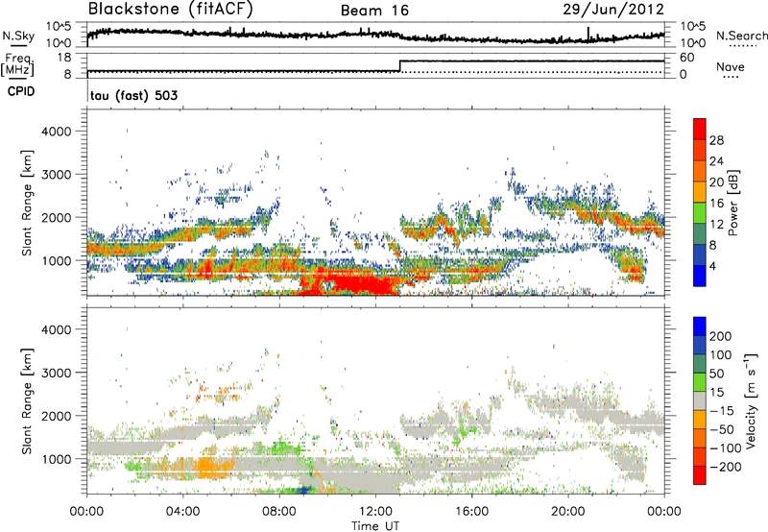Click the '4000' tick of the power panel
768x532 pixels.
pos(57,132)
